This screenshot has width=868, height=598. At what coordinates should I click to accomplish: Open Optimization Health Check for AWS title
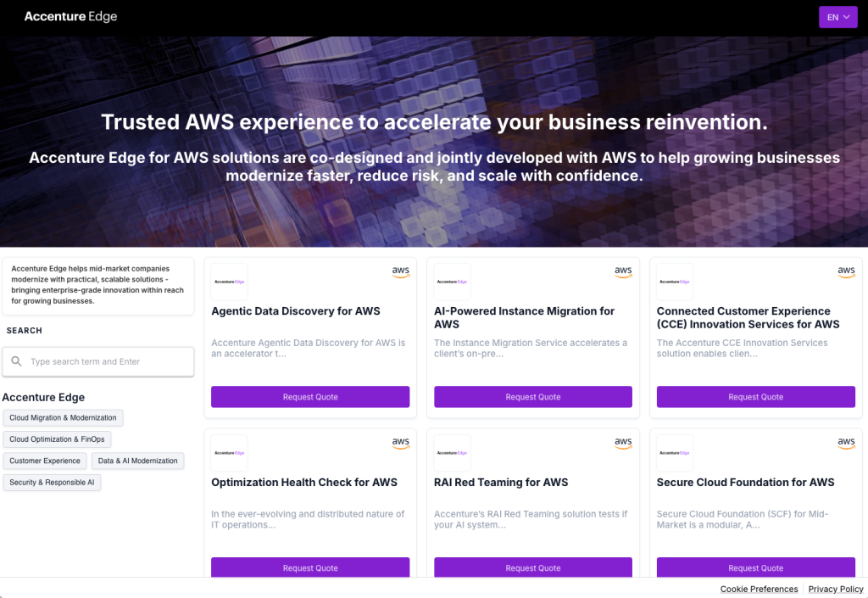[x=304, y=483]
